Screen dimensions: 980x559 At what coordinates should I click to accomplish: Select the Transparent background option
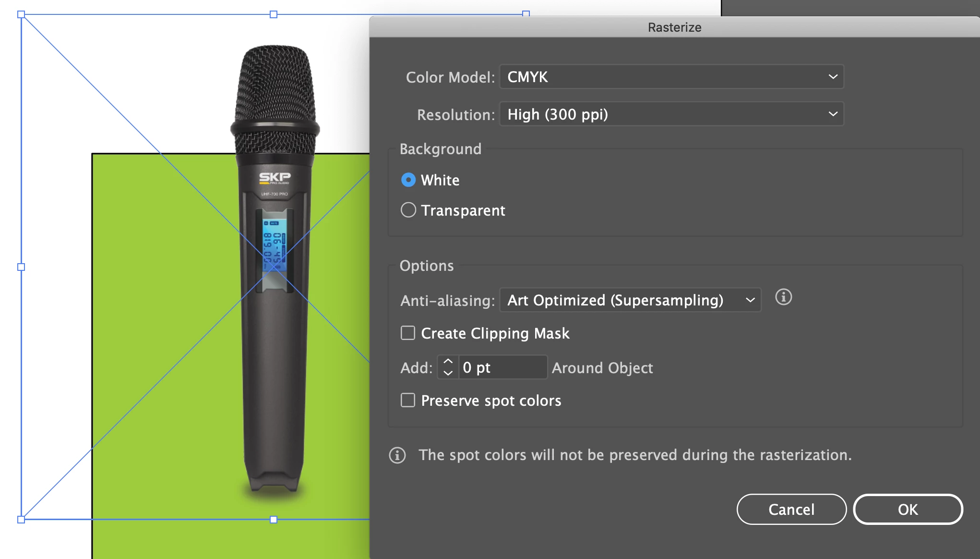coord(408,210)
